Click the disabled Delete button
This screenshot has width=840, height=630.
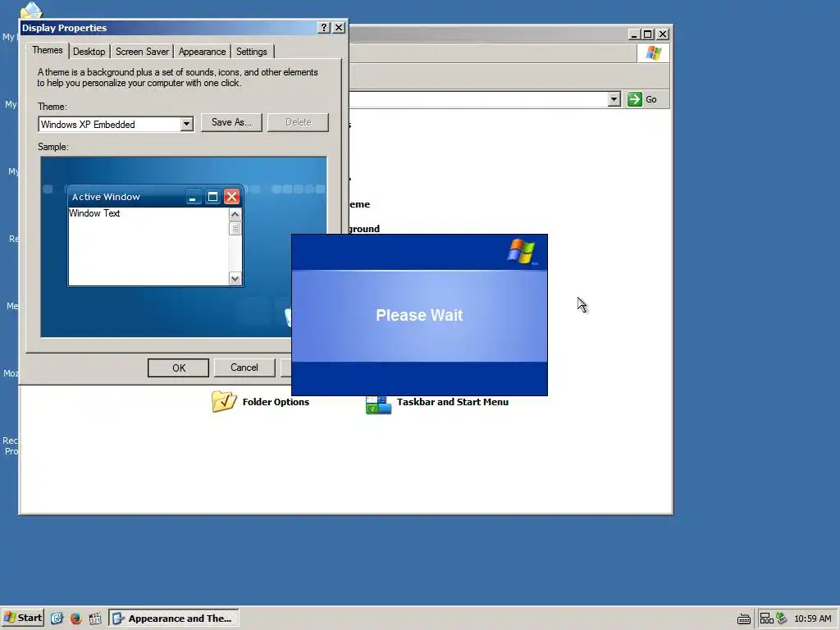pos(299,122)
